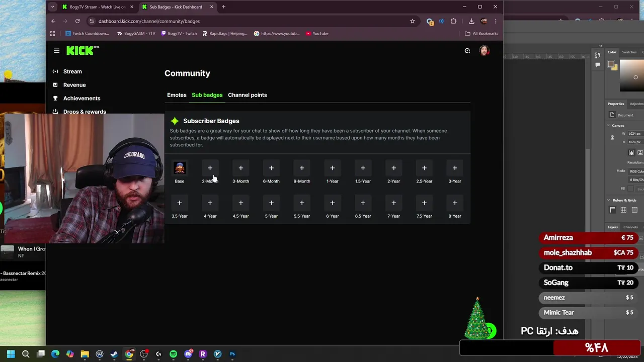Add badge for 1-Year subscribers
Viewport: 644px width, 362px height.
pyautogui.click(x=332, y=168)
